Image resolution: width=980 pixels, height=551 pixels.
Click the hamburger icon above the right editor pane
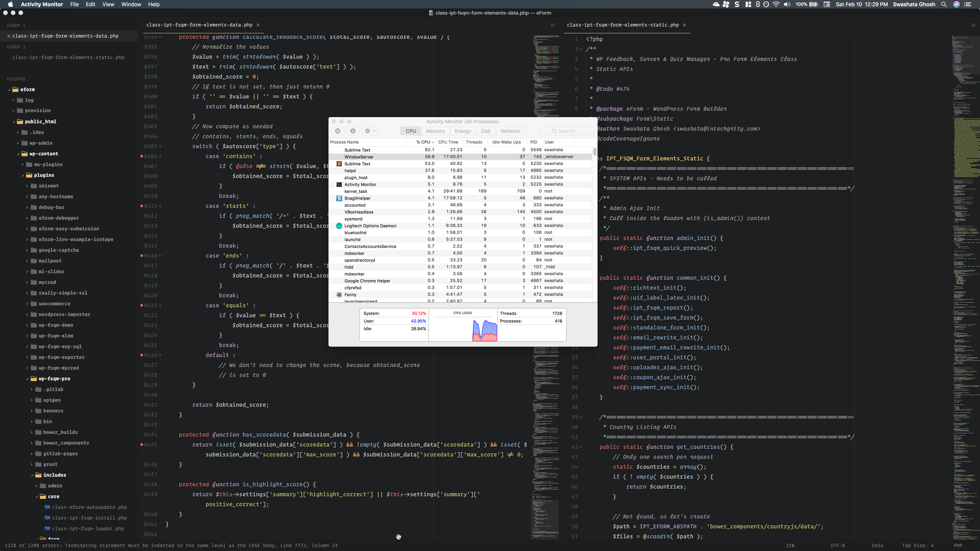tap(973, 25)
